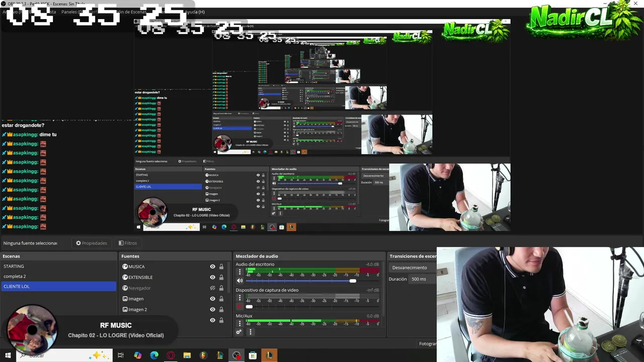Open the Desvanecimiento transition dropdown
Screen dimensions: 644x362
point(414,267)
